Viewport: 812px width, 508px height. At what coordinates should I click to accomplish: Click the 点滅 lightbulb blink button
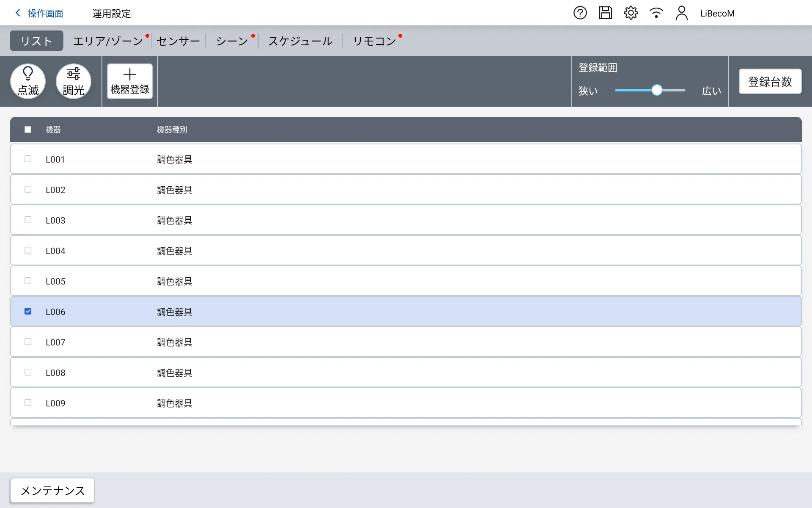click(x=28, y=81)
